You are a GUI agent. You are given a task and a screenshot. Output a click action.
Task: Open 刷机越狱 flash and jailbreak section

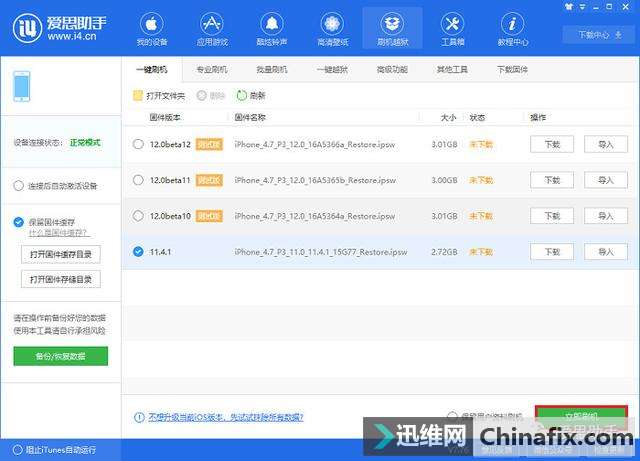pos(392,29)
